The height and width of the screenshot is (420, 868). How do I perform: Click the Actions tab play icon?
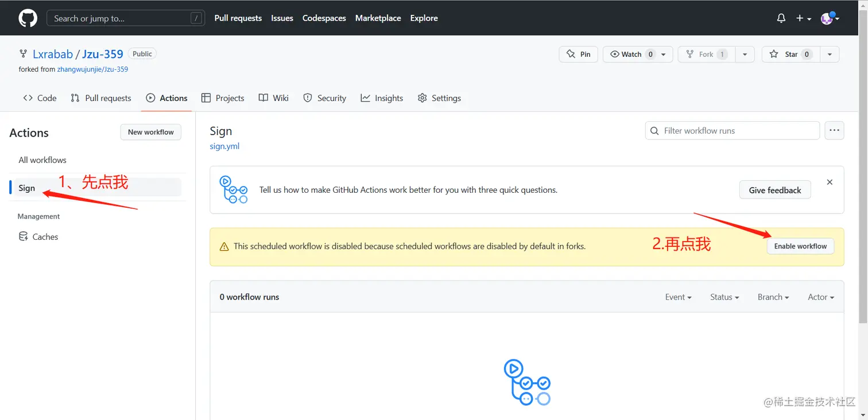[x=150, y=98]
